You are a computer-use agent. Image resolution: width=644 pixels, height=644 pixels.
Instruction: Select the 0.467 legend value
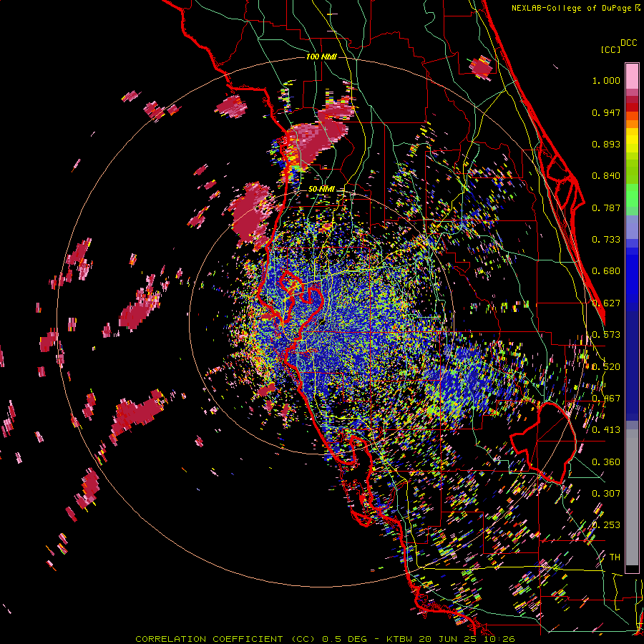point(606,399)
